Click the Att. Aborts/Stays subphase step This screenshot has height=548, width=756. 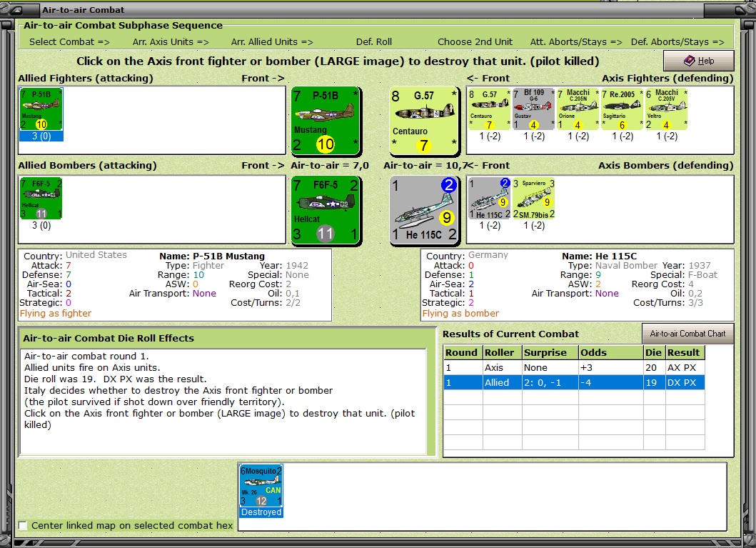576,42
